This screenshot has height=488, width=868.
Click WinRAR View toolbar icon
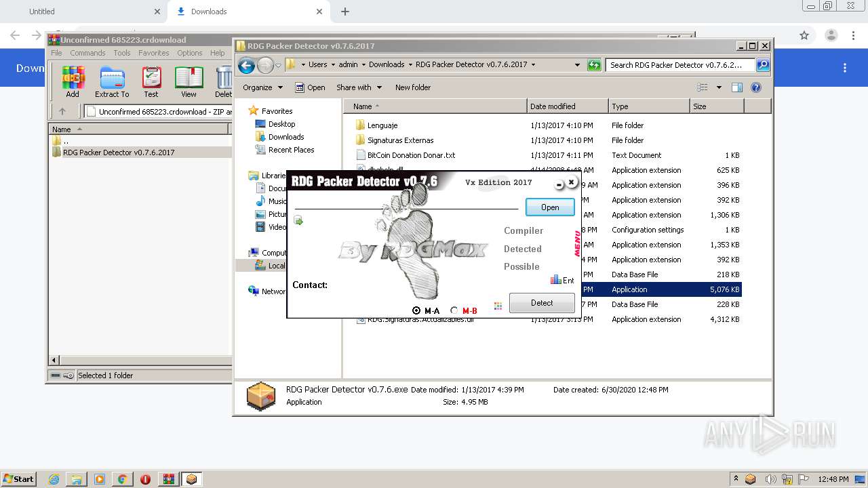coord(189,82)
